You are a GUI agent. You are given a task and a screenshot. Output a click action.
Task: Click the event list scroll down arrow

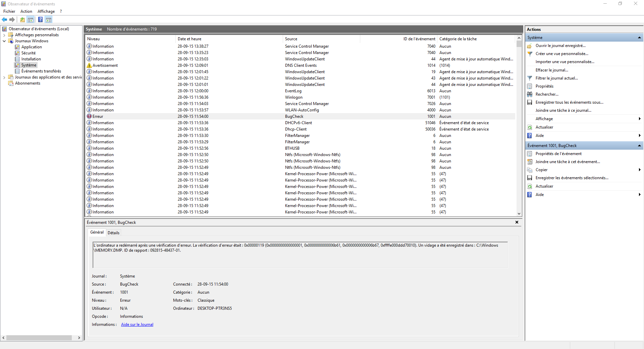519,213
